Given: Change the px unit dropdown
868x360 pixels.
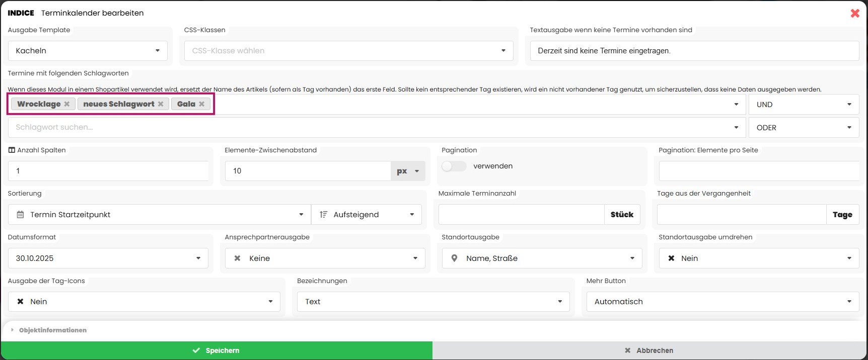Looking at the screenshot, I should [408, 171].
